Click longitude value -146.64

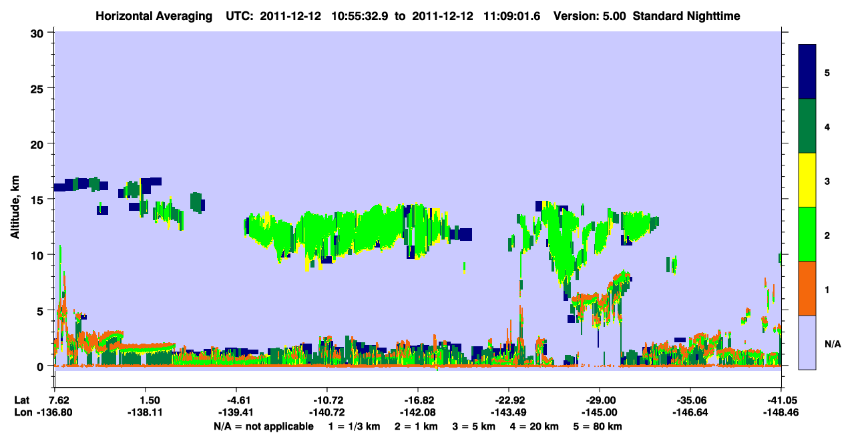pos(690,412)
